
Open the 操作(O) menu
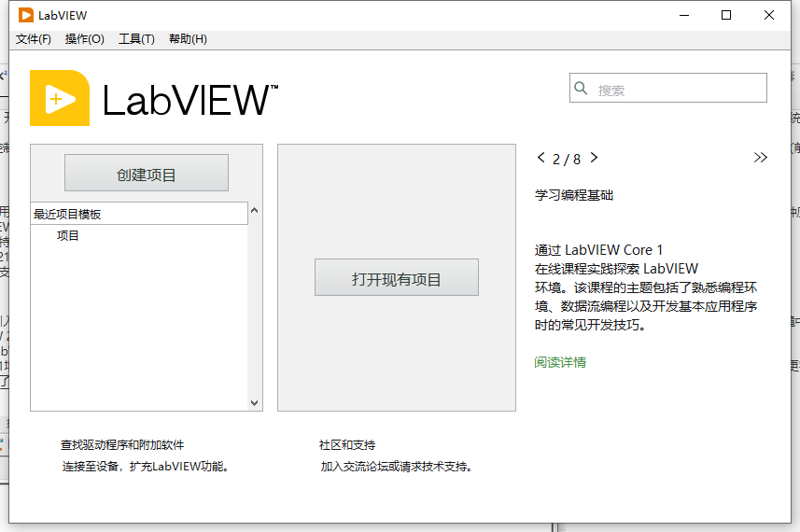click(85, 39)
